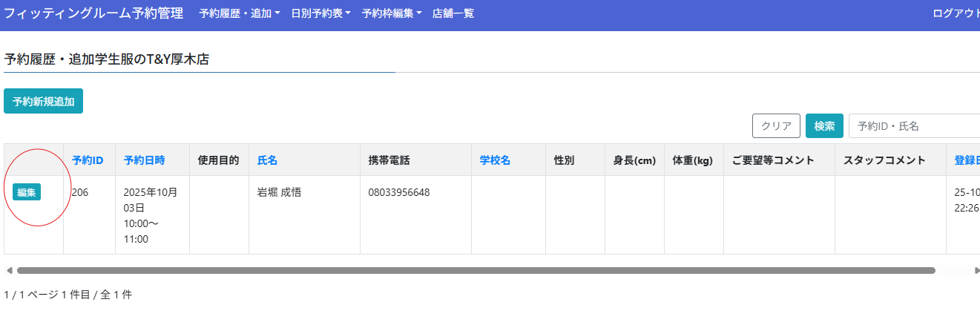This screenshot has width=980, height=331.
Task: Click ログアウト in the top bar
Action: click(956, 13)
